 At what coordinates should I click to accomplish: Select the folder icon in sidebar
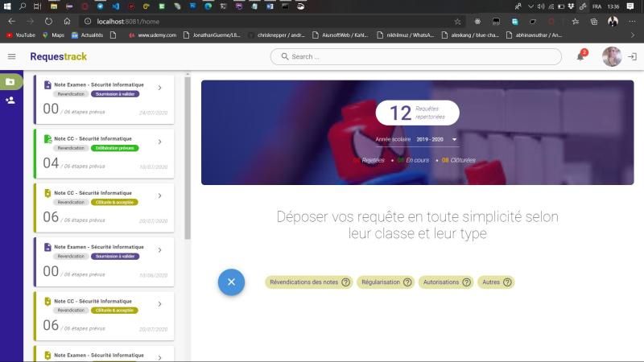(x=10, y=82)
